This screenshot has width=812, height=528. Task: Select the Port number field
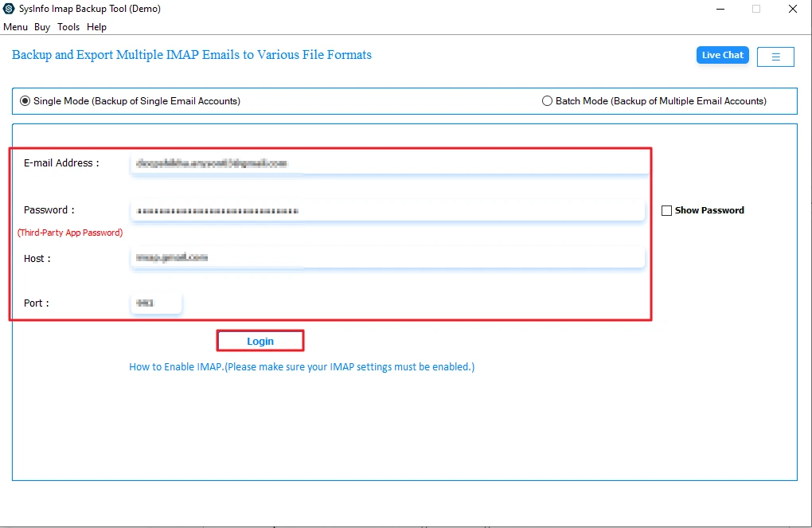click(x=155, y=303)
